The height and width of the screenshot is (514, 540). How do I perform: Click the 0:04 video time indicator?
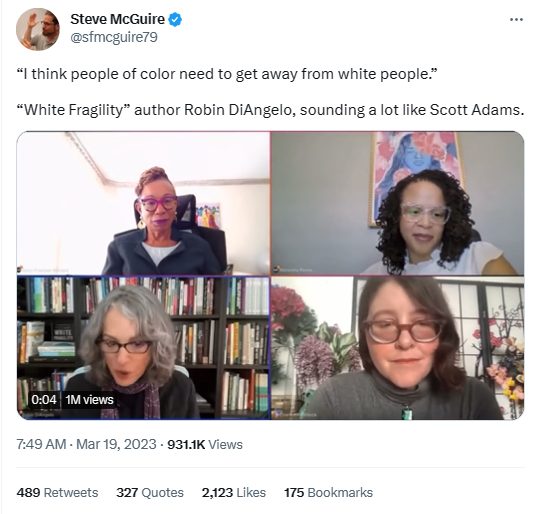point(44,400)
